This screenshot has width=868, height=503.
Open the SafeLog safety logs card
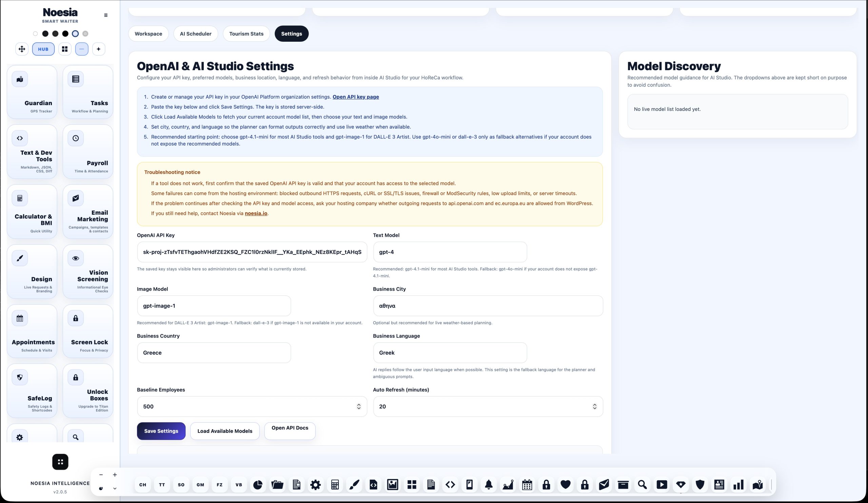point(32,391)
